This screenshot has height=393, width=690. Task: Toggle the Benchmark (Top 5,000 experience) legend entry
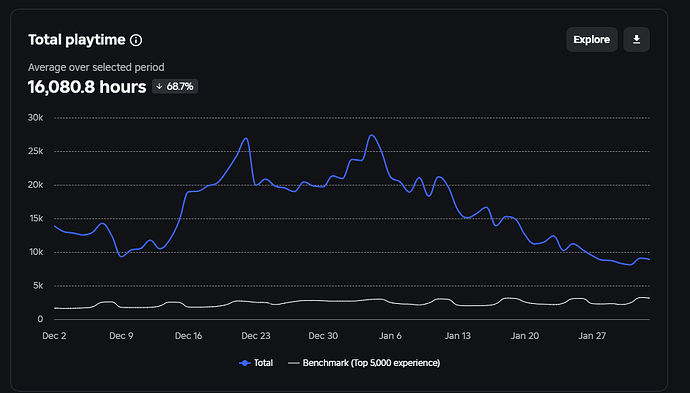[x=364, y=363]
